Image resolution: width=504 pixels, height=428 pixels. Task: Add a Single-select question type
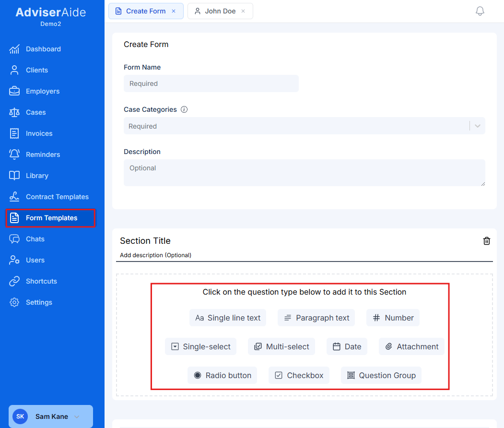[200, 346]
